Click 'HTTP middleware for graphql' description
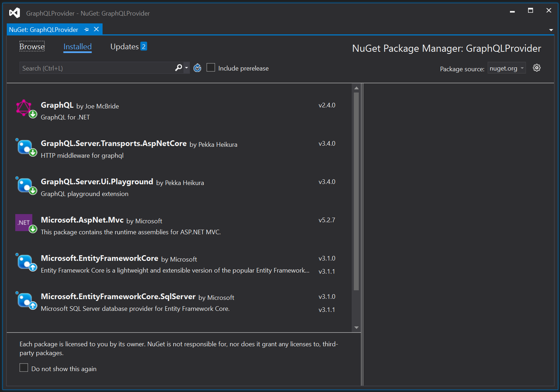This screenshot has height=392, width=560. [82, 155]
